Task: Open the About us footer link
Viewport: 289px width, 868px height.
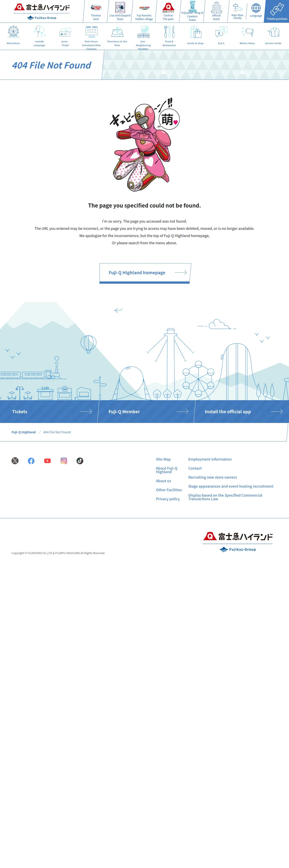Action: pyautogui.click(x=163, y=481)
